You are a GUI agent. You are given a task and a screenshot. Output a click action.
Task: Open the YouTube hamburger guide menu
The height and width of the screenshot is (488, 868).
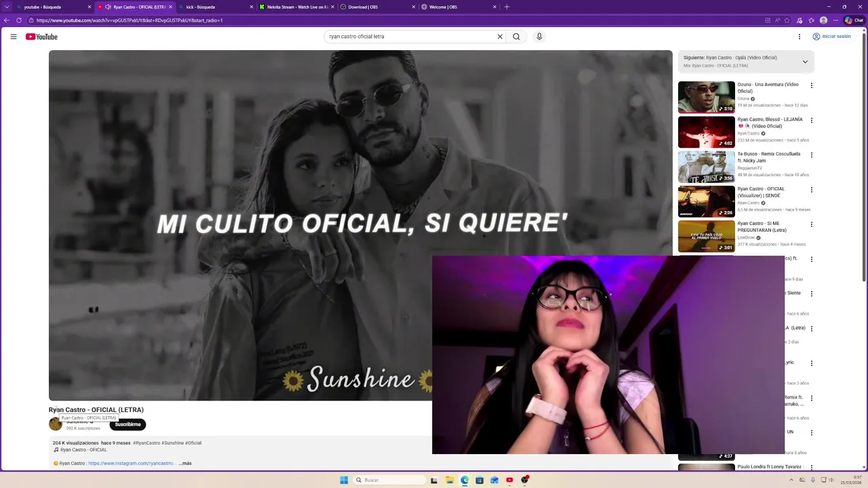click(x=14, y=37)
